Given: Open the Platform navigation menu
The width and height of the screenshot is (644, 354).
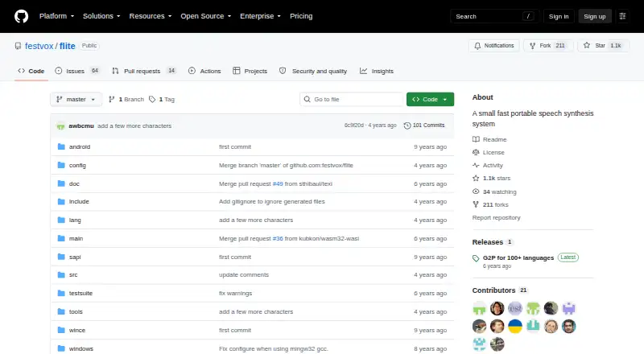Looking at the screenshot, I should click(x=56, y=16).
